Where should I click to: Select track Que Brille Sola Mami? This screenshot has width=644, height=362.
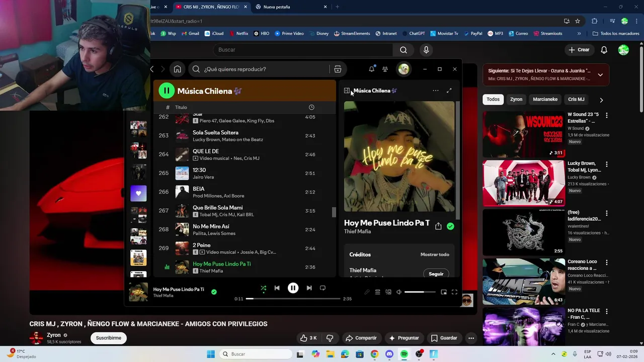coord(245,211)
